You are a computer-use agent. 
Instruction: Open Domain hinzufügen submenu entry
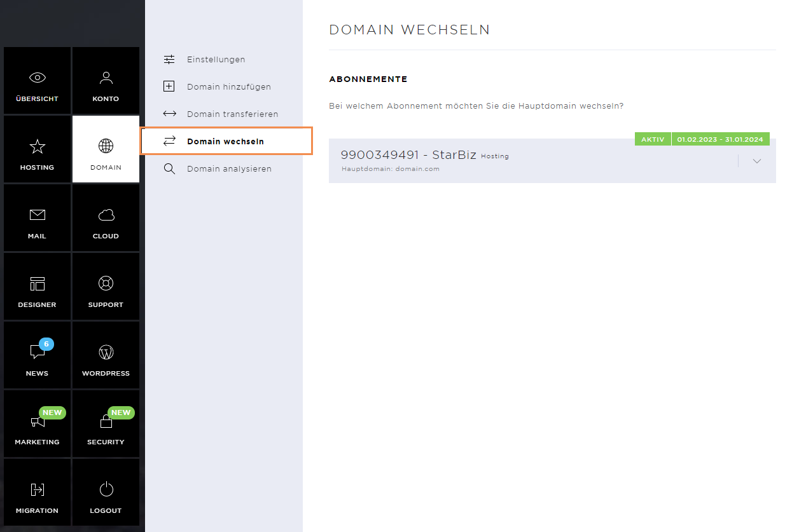point(229,86)
